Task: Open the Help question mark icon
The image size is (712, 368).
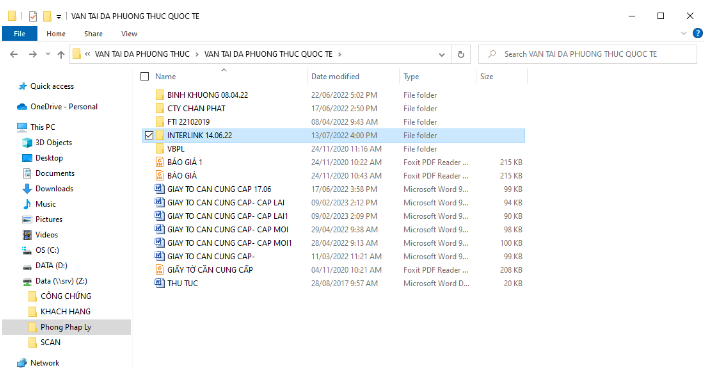Action: click(697, 33)
